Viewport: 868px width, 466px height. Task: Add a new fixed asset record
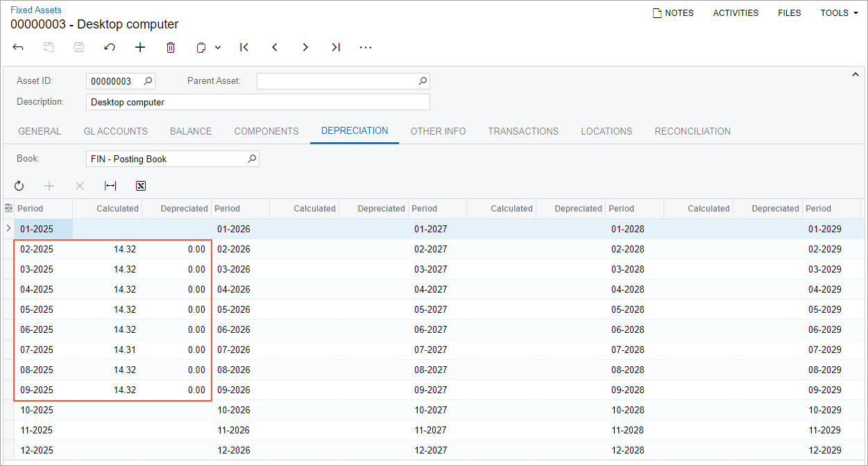140,47
